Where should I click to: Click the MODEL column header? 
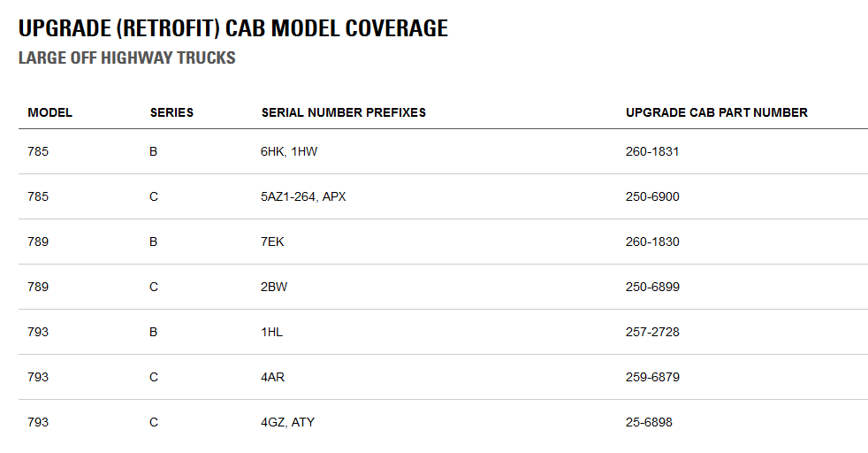(50, 112)
